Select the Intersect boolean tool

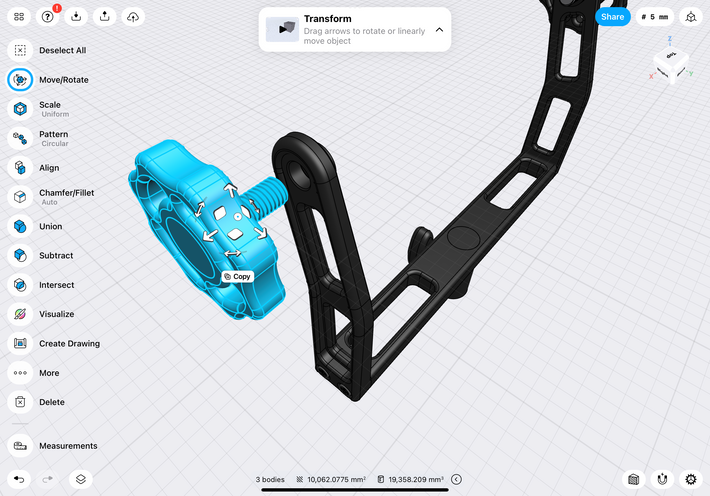20,285
